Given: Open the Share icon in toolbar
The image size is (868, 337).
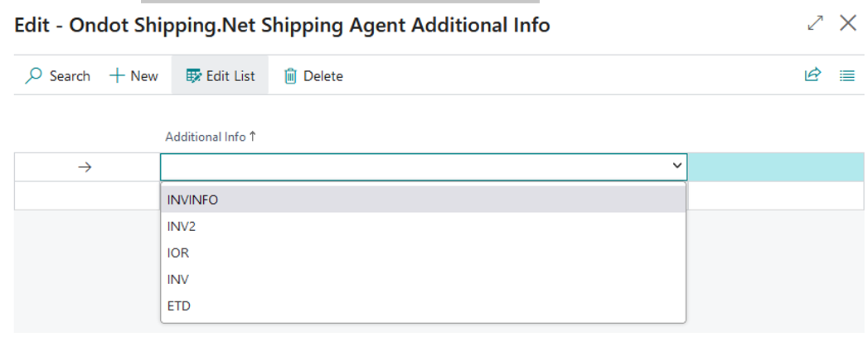Looking at the screenshot, I should click(x=812, y=75).
